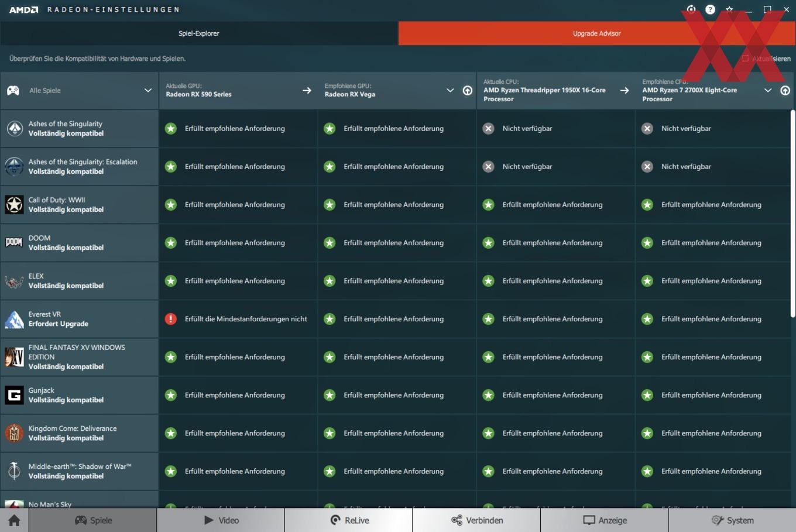
Task: Click the Ashes of the Singularity game icon
Action: [14, 128]
